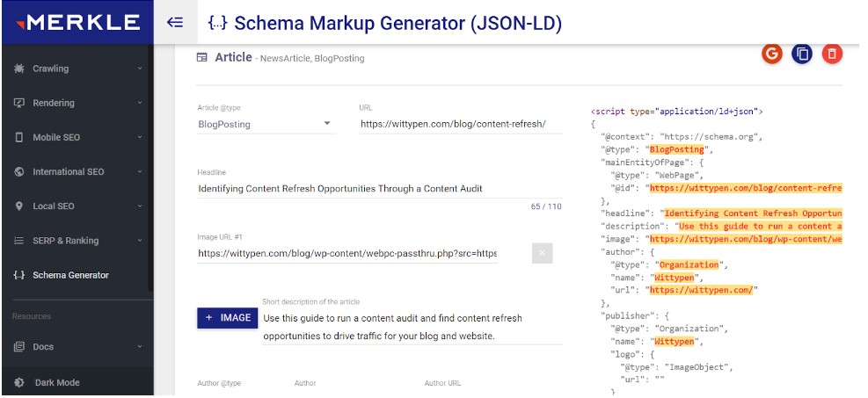Expand the Mobile SEO menu chevron

tap(140, 137)
